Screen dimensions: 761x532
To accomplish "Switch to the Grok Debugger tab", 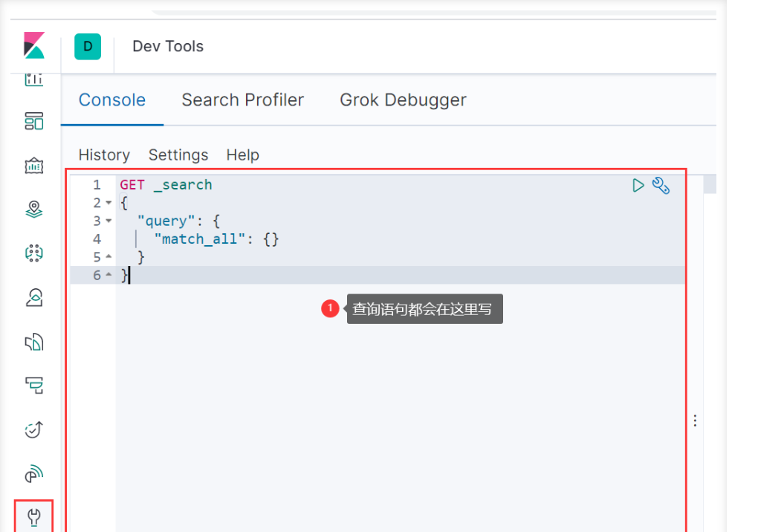I will (403, 100).
